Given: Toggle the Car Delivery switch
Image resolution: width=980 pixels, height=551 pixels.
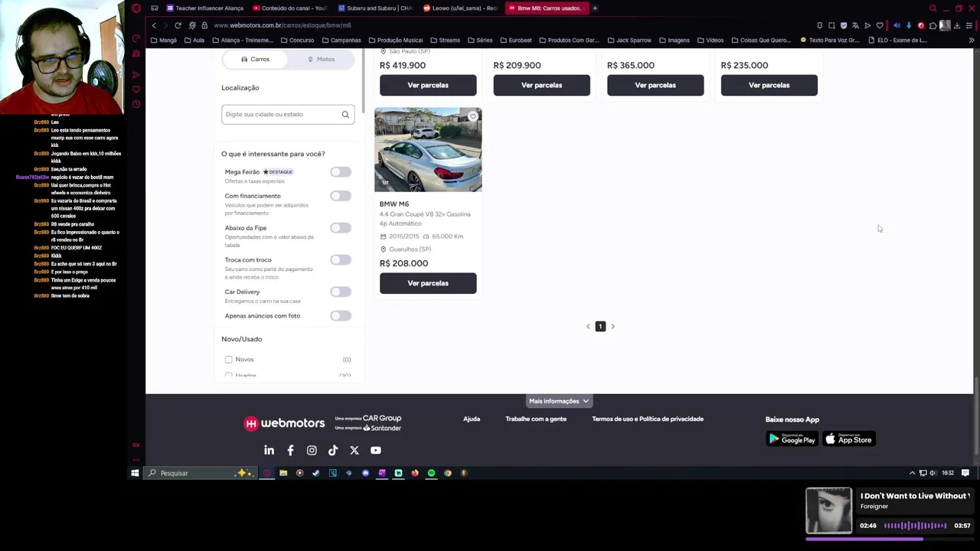Looking at the screenshot, I should point(341,292).
